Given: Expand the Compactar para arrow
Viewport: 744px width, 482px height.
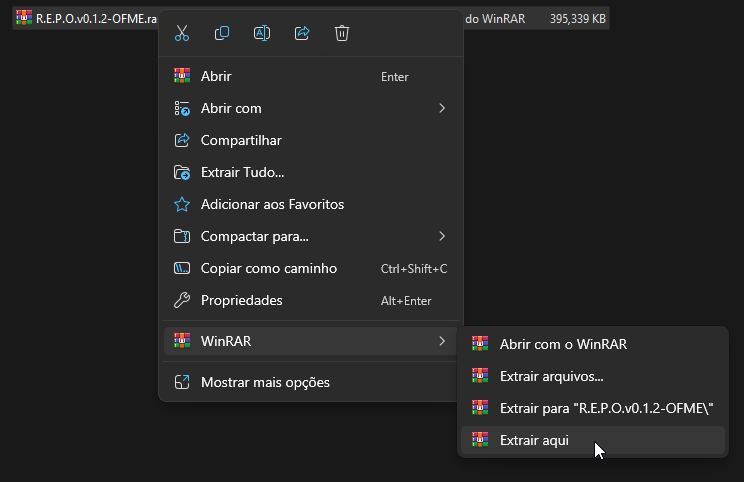Looking at the screenshot, I should pyautogui.click(x=442, y=236).
